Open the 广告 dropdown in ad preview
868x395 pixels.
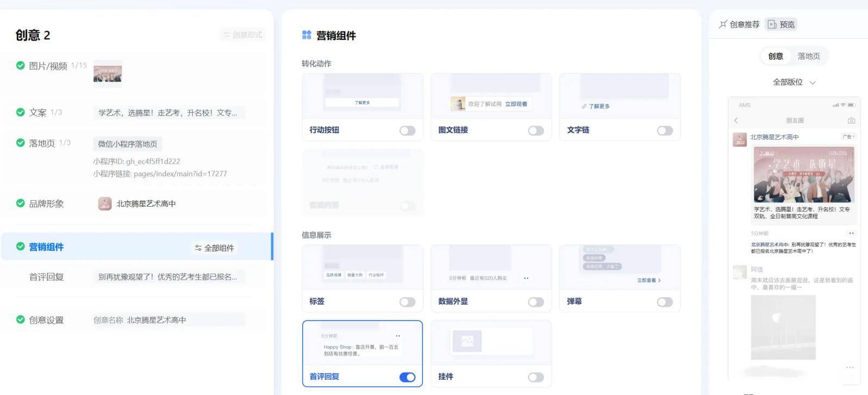[x=848, y=137]
